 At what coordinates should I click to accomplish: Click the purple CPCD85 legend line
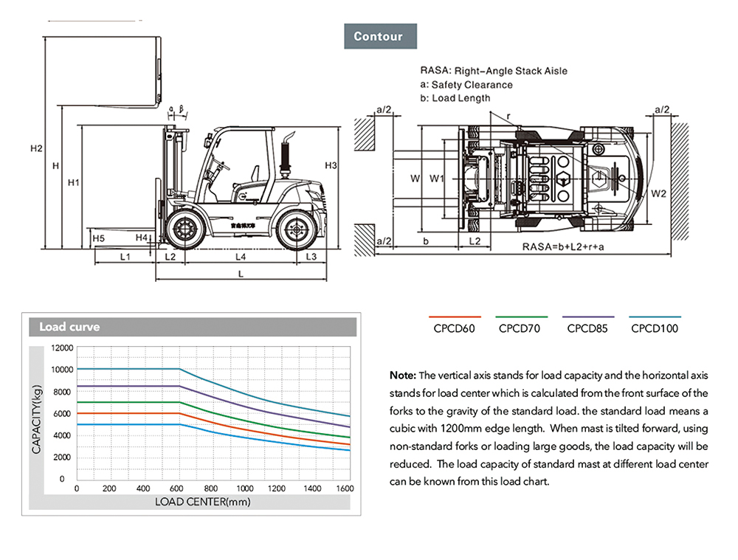[587, 317]
